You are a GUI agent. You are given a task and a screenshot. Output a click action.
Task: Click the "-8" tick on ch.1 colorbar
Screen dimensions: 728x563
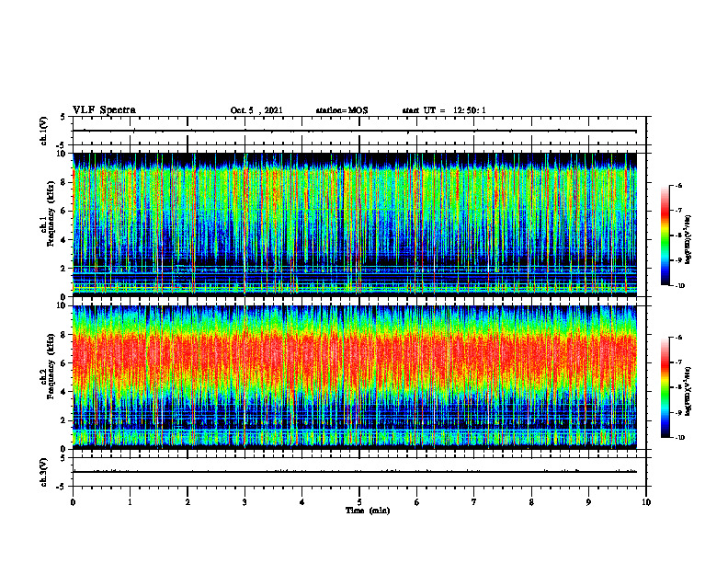678,236
